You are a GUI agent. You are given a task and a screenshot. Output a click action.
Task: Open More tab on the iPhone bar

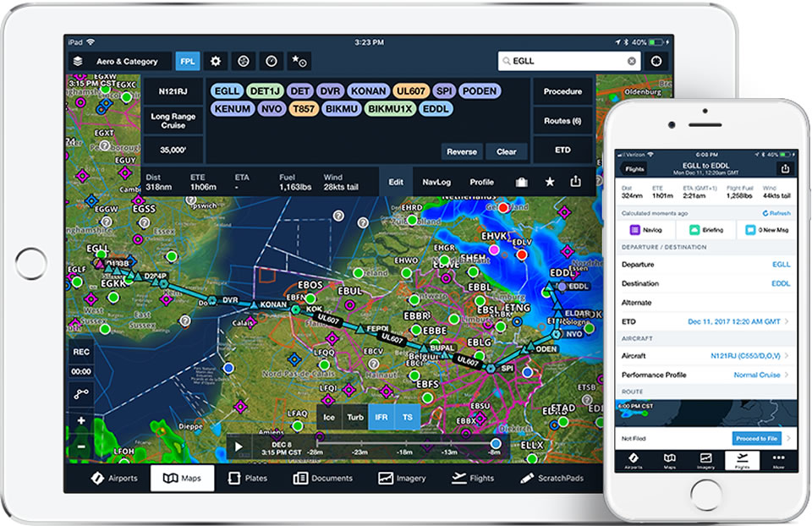coord(778,461)
